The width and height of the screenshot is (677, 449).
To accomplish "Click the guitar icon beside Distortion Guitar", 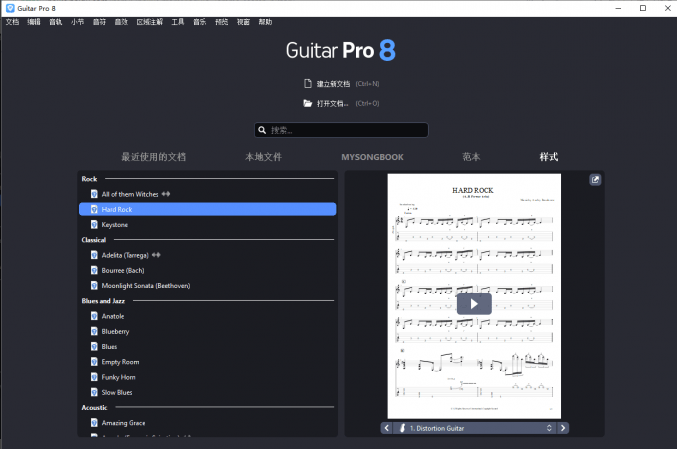I will click(402, 428).
